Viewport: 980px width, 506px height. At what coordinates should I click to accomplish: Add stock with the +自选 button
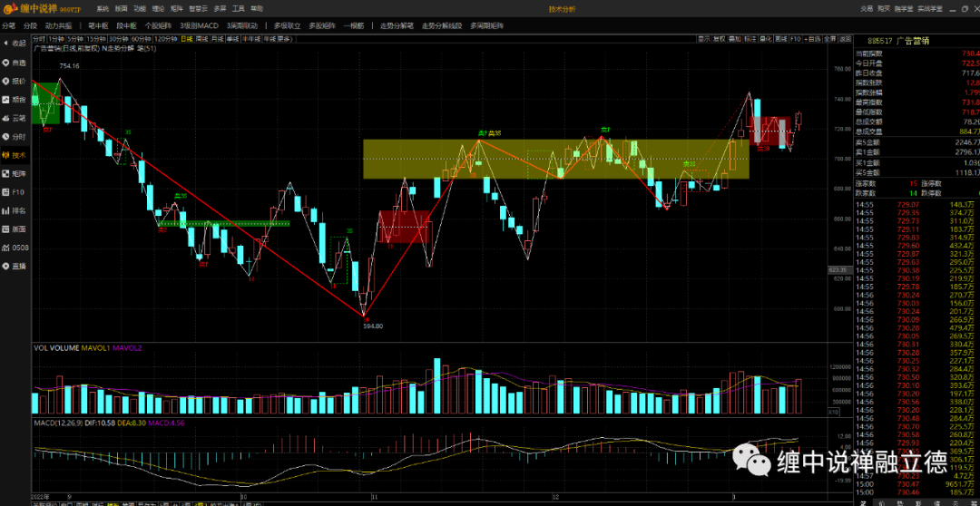tap(812, 39)
